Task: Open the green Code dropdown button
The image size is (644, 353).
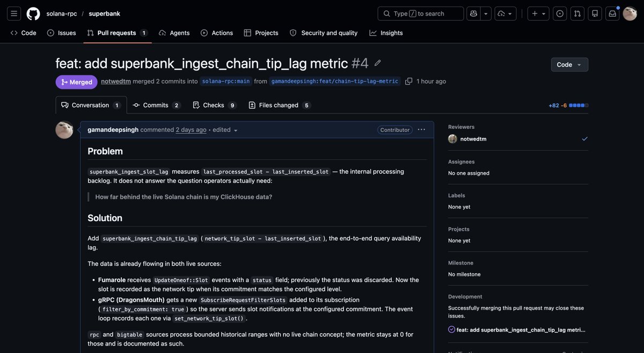Action: tap(569, 64)
